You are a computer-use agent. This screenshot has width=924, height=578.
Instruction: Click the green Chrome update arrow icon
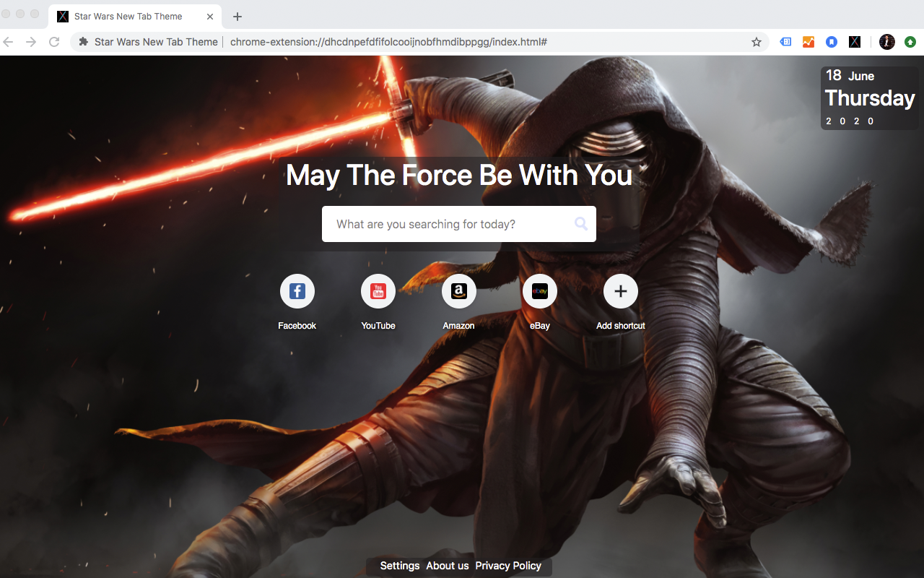point(910,42)
